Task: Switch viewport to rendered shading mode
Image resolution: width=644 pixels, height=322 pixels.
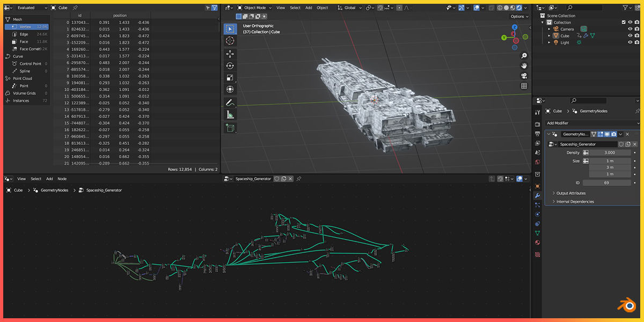Action: (519, 8)
